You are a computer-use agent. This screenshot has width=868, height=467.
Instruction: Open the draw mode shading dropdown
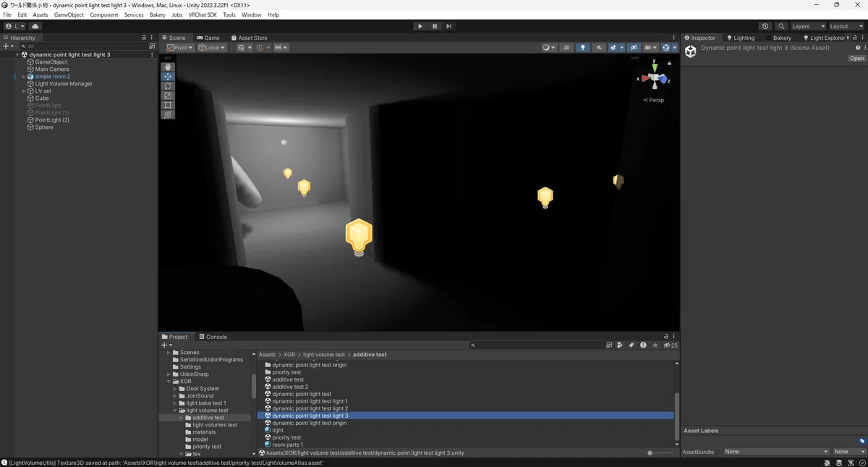tap(549, 48)
